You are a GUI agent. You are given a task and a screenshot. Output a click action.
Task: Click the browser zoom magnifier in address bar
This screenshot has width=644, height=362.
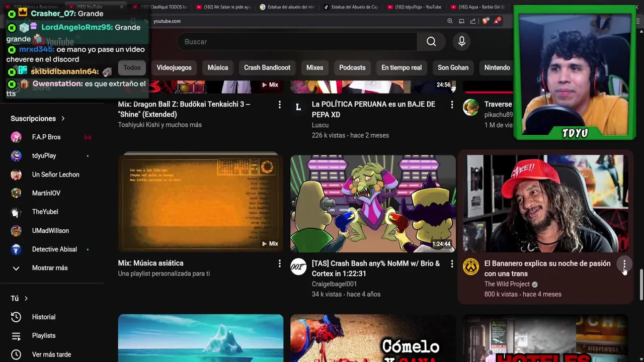450,21
